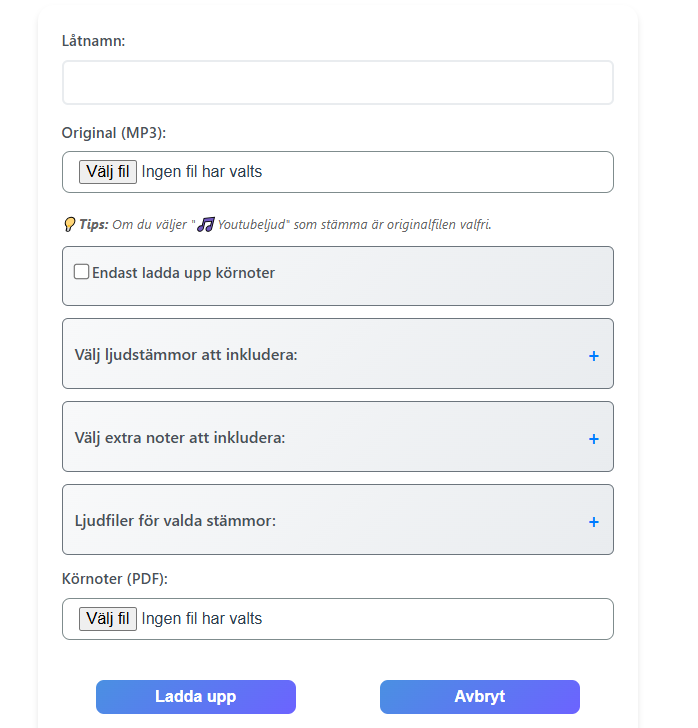Viewport: 698px width, 728px height.
Task: Click the Körnoter (PDF) label
Action: click(115, 578)
